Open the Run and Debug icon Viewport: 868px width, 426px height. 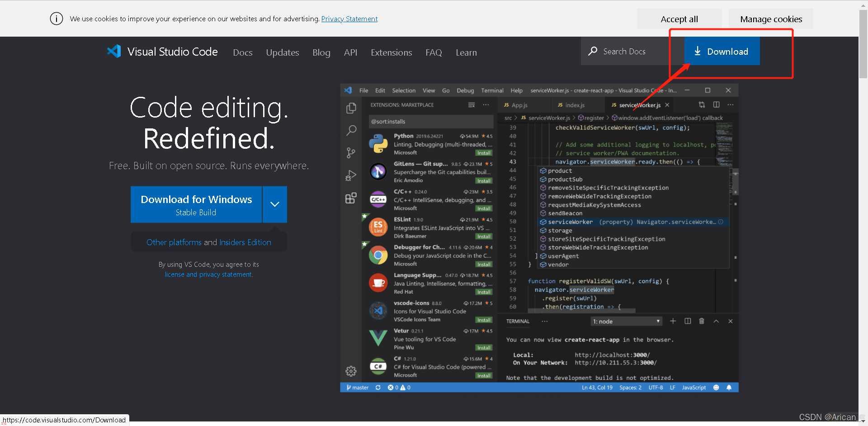pyautogui.click(x=351, y=175)
